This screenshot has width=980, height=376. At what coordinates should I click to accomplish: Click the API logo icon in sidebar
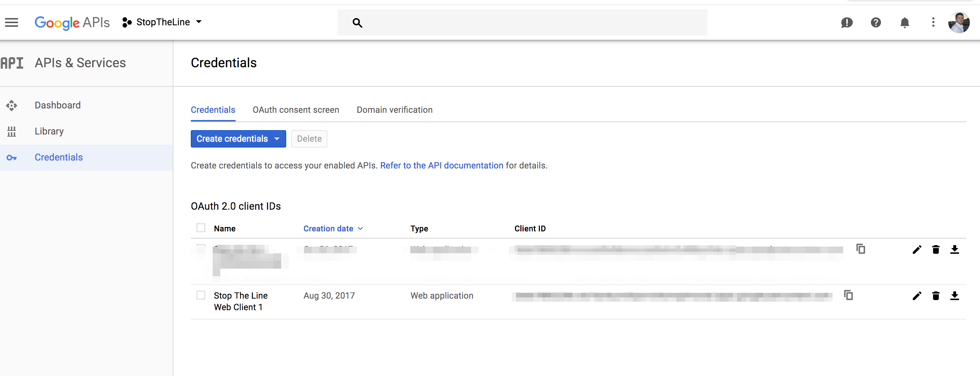pos(12,63)
